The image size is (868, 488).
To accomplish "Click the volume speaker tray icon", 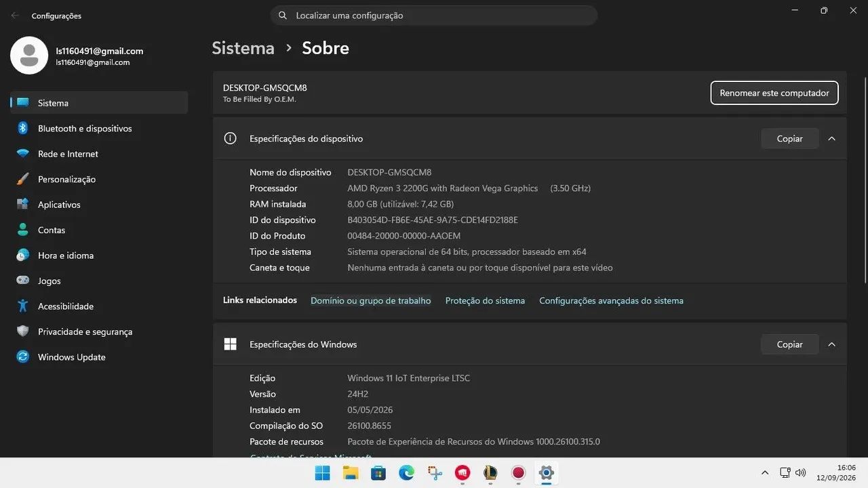I will pyautogui.click(x=800, y=473).
